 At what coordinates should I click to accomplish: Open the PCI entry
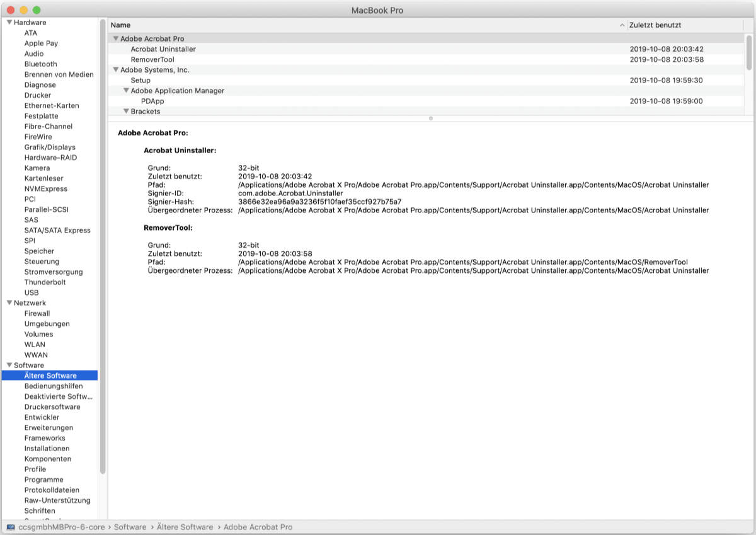(x=30, y=199)
